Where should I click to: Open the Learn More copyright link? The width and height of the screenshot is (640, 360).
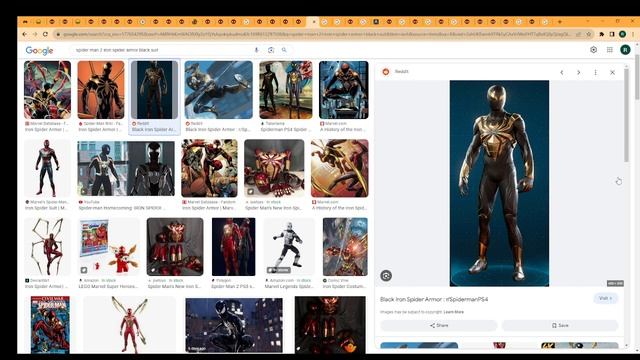coord(453,312)
